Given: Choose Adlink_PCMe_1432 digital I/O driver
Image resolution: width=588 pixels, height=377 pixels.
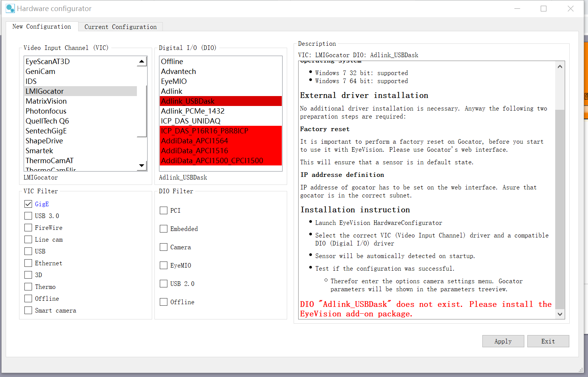Looking at the screenshot, I should 221,111.
